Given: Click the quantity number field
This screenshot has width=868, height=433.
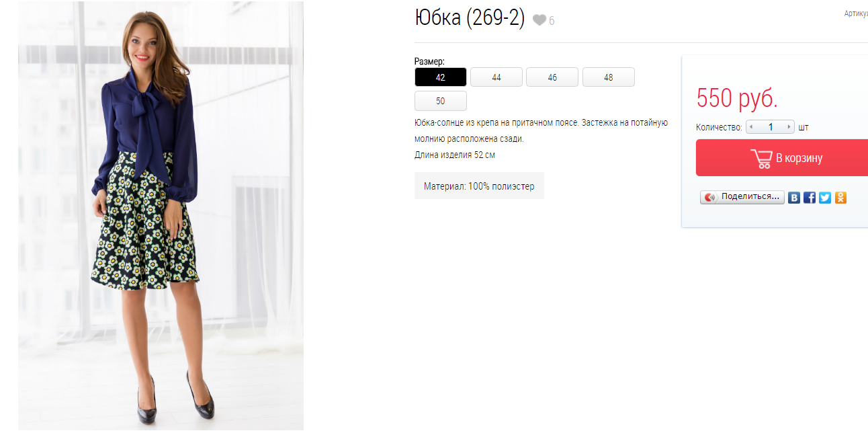Looking at the screenshot, I should coord(770,126).
